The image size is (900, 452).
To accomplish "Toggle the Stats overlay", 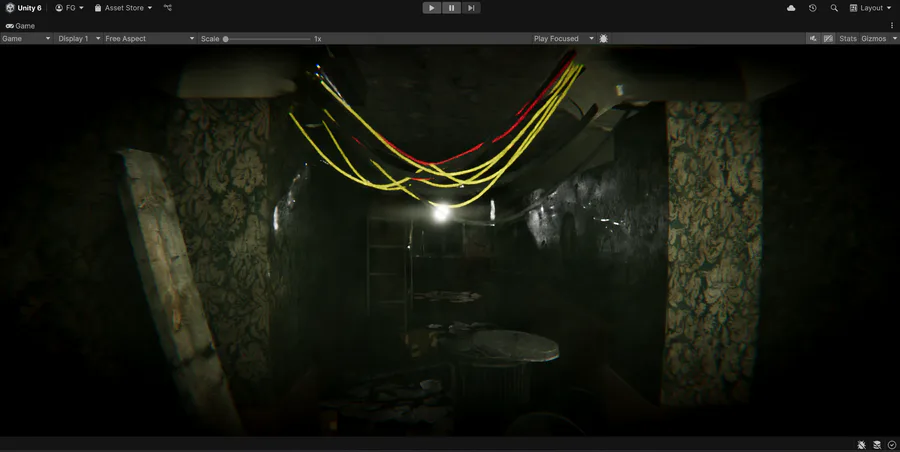I will pyautogui.click(x=847, y=38).
